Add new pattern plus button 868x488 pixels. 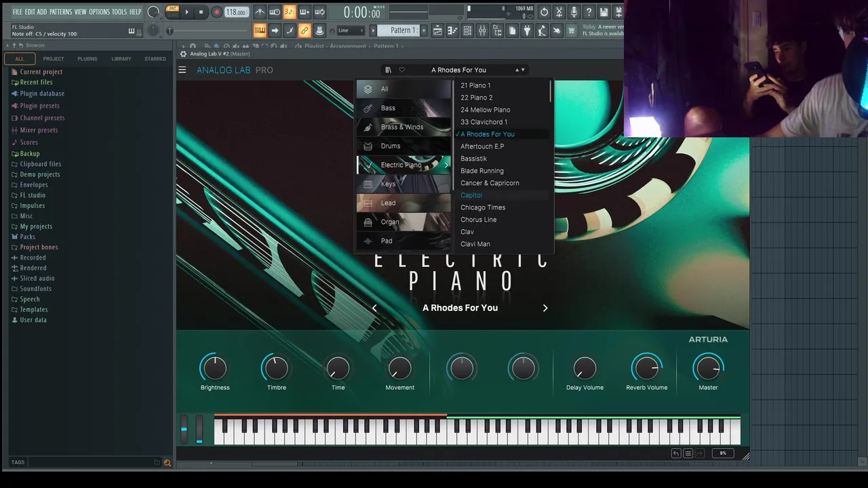[x=424, y=30]
